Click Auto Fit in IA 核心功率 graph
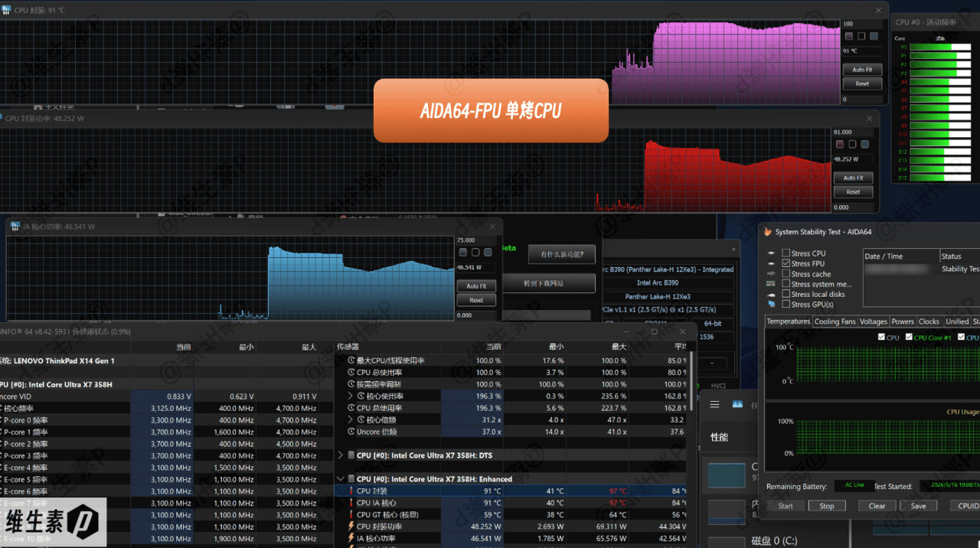Image resolution: width=980 pixels, height=548 pixels. [476, 286]
